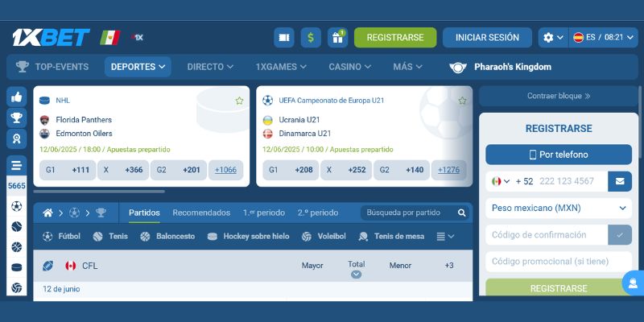Click the green REGISTRARSE header button
Viewport: 644px width, 322px height.
click(x=395, y=37)
